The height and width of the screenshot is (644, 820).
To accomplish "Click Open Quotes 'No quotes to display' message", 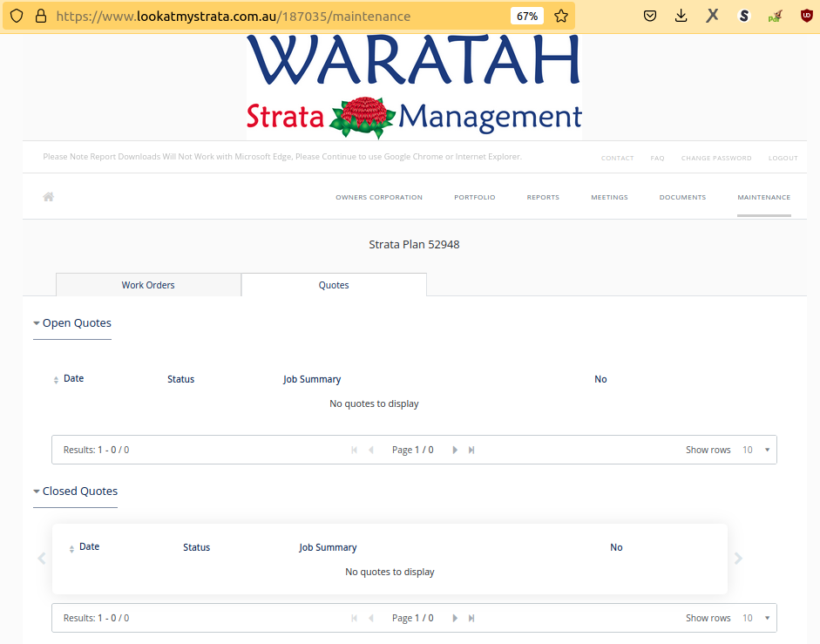I will pos(374,403).
